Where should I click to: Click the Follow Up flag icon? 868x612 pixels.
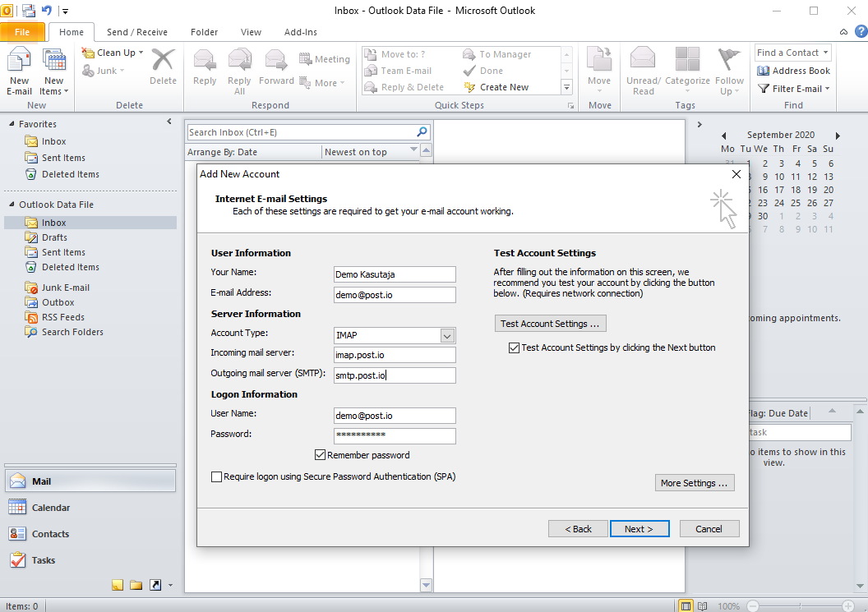pos(728,60)
